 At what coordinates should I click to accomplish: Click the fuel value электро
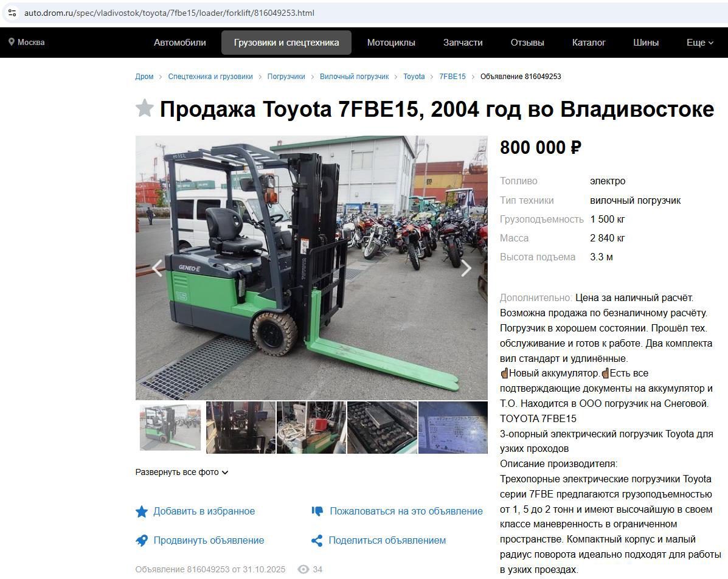(608, 181)
